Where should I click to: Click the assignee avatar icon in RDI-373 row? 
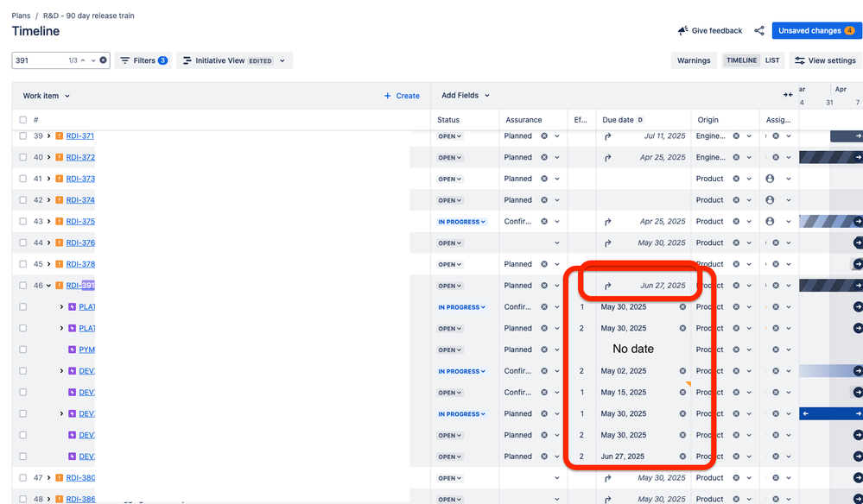tap(770, 179)
